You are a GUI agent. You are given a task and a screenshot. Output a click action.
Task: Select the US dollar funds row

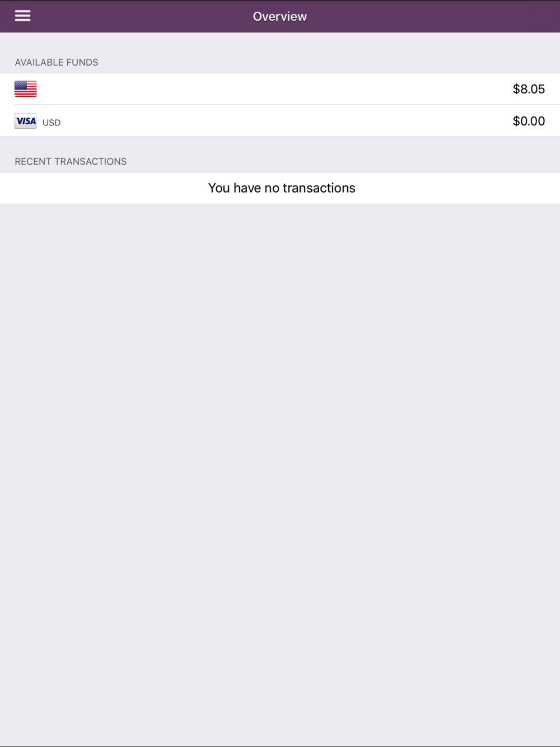tap(280, 89)
